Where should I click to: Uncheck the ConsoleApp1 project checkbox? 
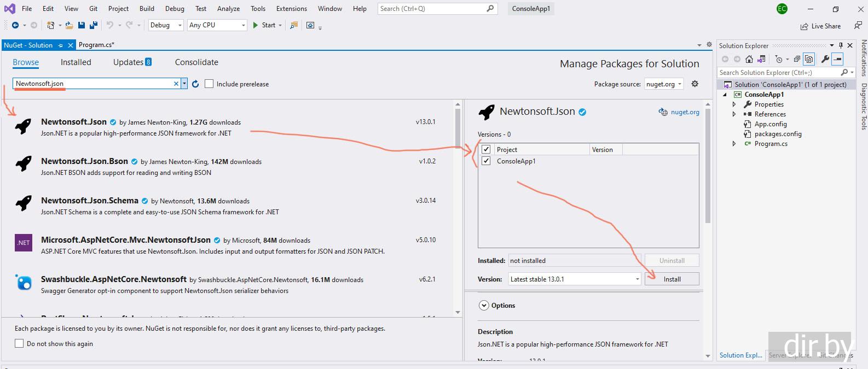tap(486, 161)
